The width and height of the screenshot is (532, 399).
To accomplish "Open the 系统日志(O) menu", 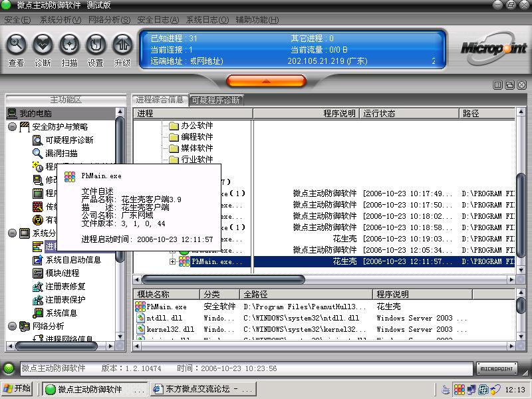I will (207, 20).
